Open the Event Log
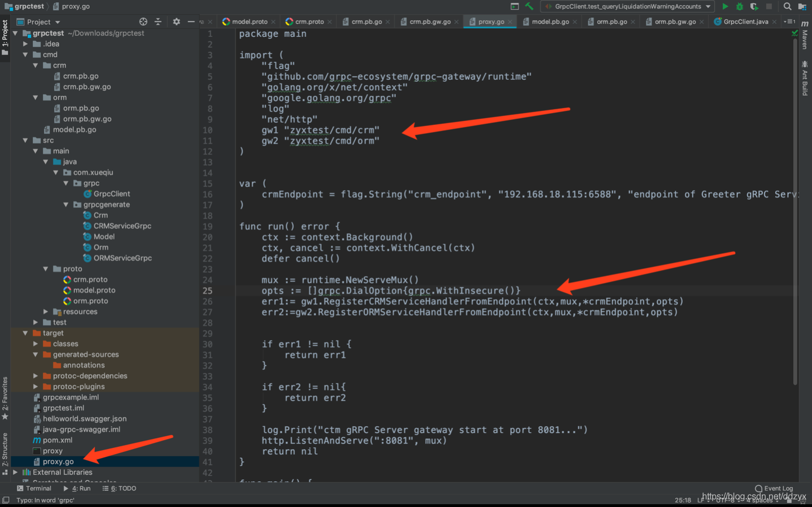 point(774,489)
